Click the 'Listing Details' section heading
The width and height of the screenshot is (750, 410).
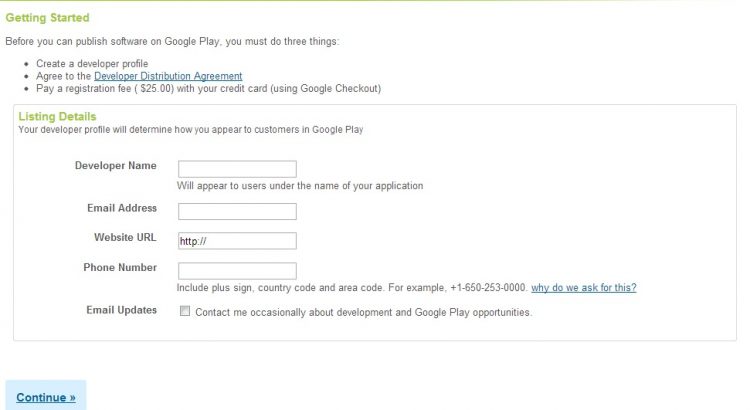57,117
